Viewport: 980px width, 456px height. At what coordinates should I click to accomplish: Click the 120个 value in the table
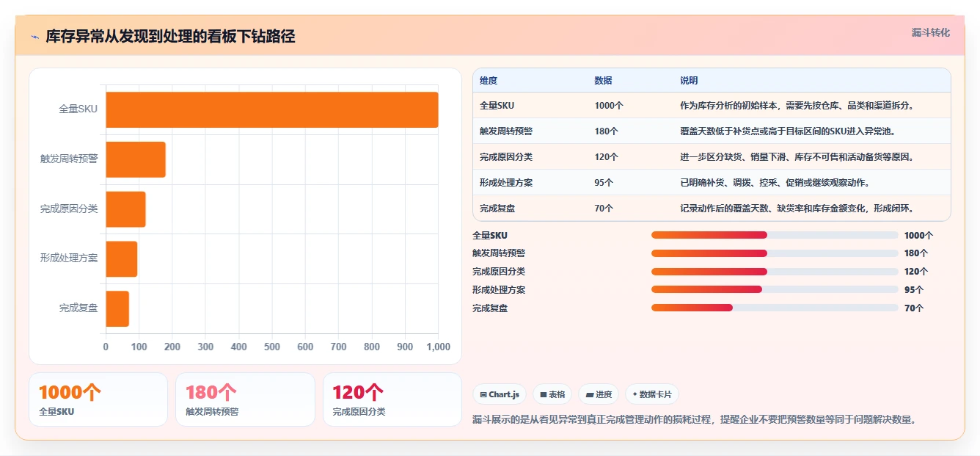[606, 156]
